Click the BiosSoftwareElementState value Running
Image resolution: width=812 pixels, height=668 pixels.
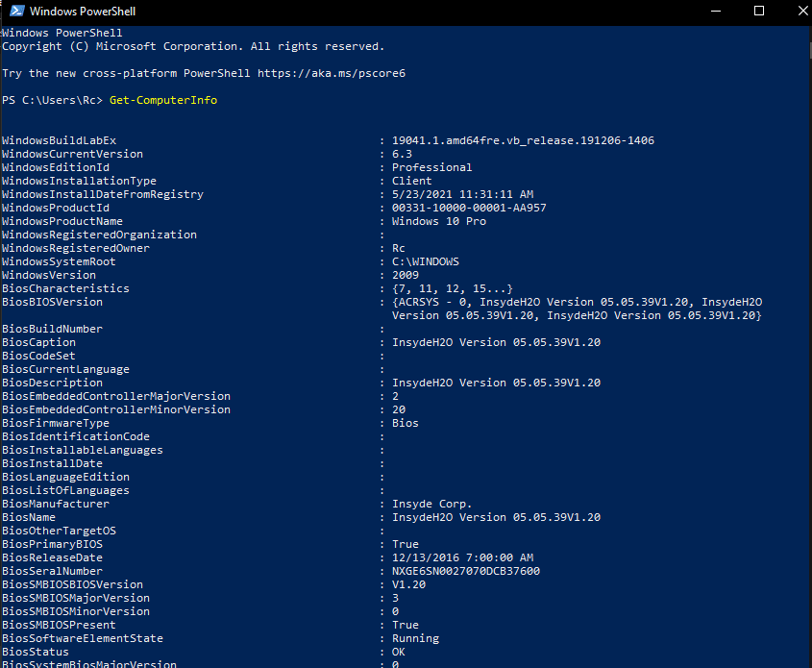point(415,638)
